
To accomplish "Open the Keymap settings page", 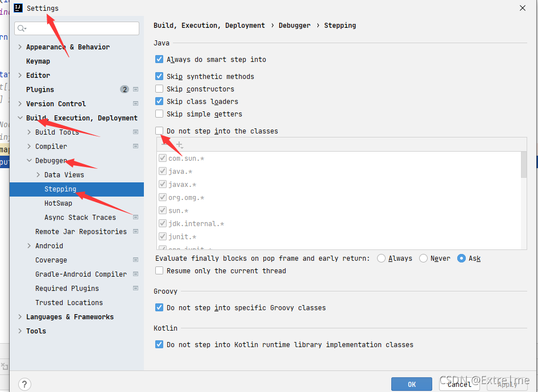I will pos(38,61).
